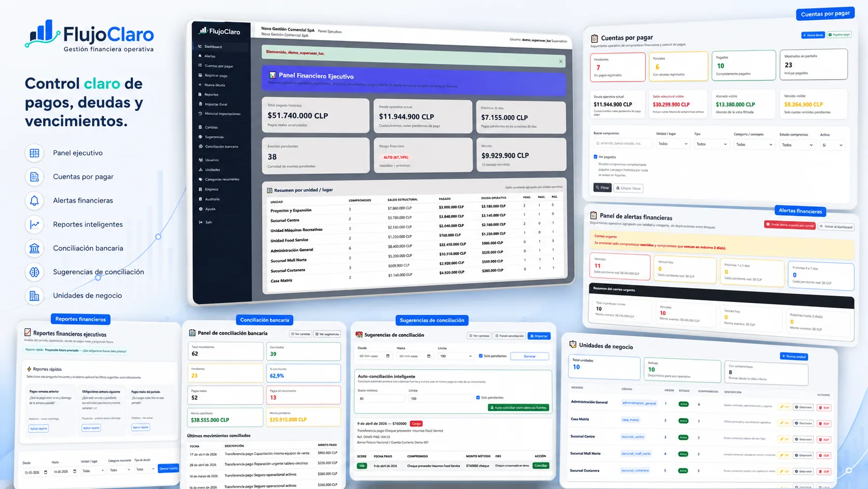
Task: Click the blue Importar button in Sugerencias de conciliación
Action: 539,336
